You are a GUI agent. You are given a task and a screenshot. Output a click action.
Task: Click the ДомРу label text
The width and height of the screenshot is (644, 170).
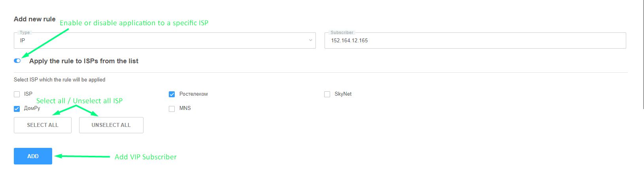(x=32, y=108)
